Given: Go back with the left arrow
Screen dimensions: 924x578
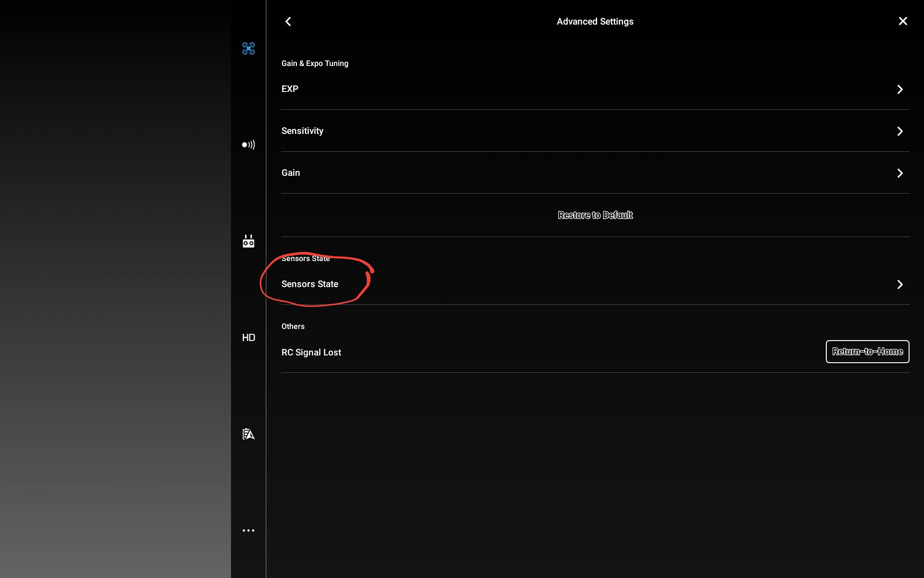Looking at the screenshot, I should coord(288,21).
